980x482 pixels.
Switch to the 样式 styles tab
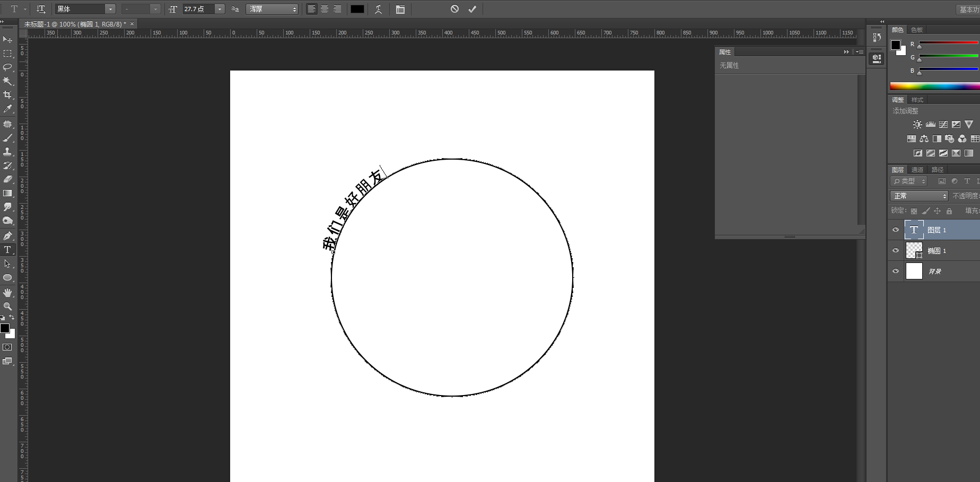point(917,100)
